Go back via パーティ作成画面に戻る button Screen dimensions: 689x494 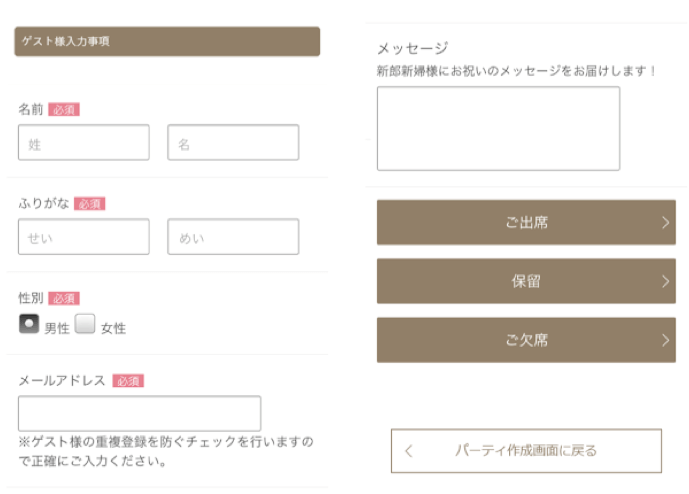click(526, 451)
